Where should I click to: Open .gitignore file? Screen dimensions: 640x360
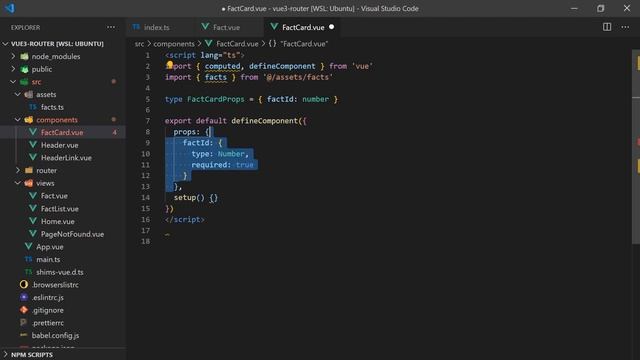coord(48,310)
